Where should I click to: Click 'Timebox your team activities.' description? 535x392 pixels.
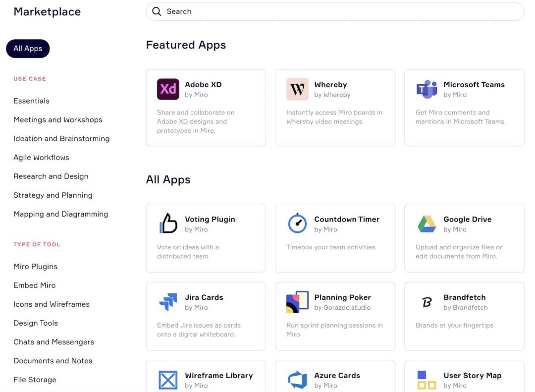point(331,247)
